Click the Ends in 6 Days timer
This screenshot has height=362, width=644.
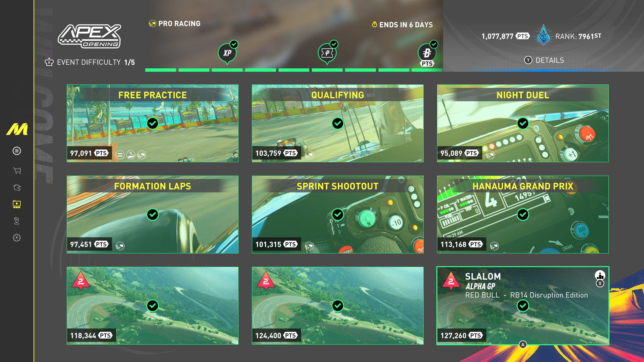coord(402,25)
